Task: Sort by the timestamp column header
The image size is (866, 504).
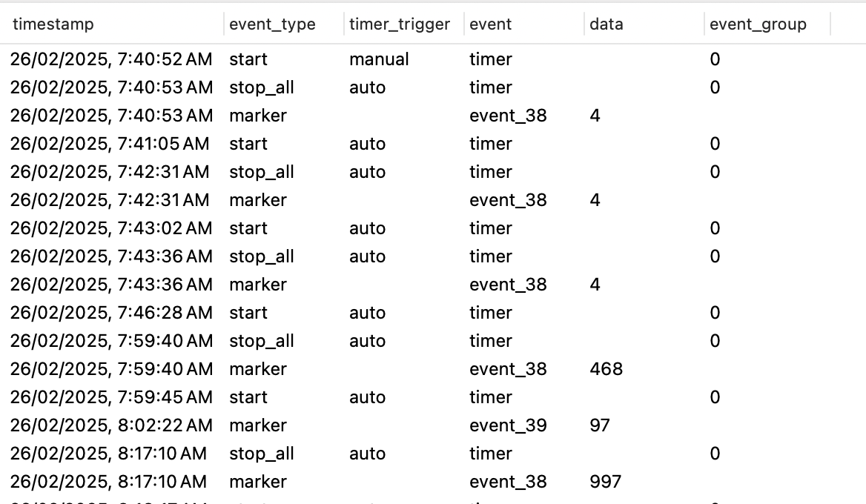Action: [x=53, y=24]
